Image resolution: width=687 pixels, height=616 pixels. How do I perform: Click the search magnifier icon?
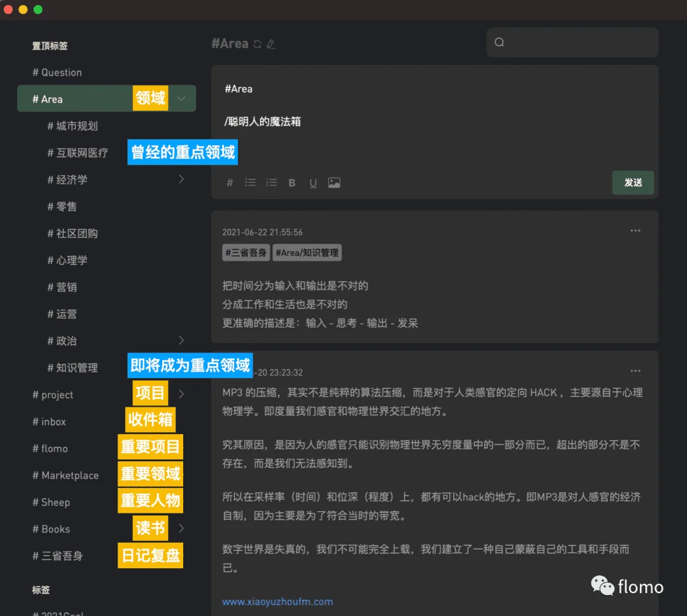coord(499,42)
